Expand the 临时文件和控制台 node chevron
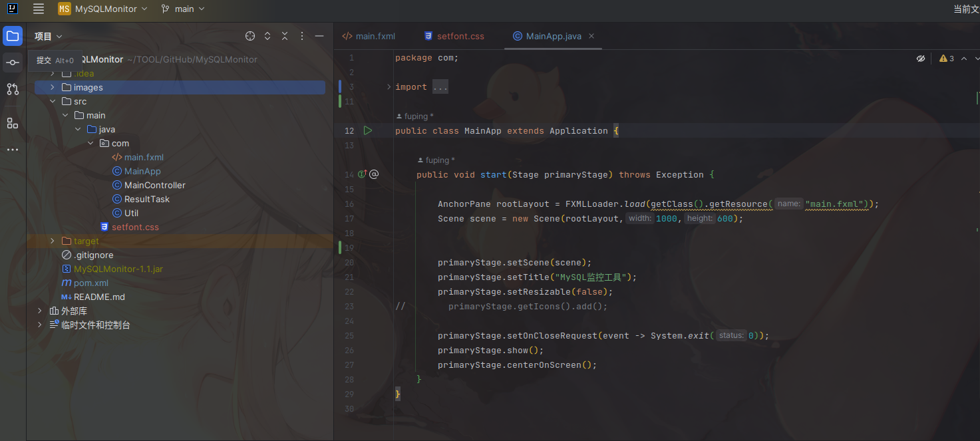 click(x=40, y=325)
